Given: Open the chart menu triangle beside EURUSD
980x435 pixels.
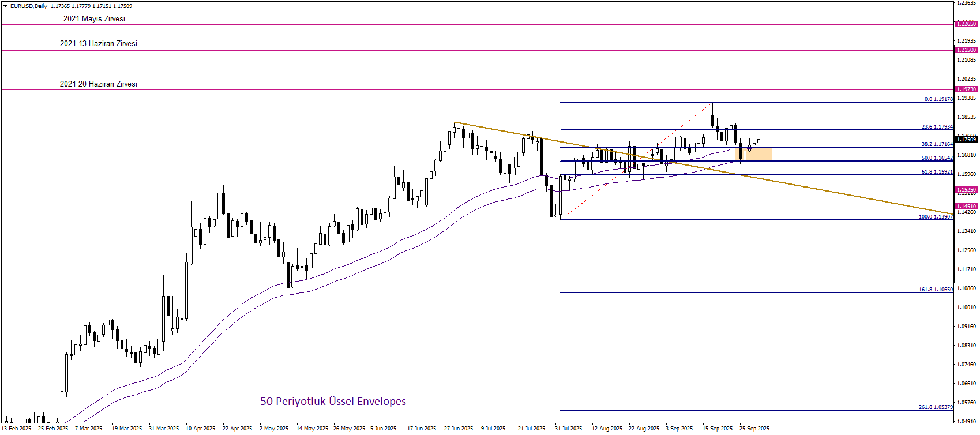Looking at the screenshot, I should coord(5,6).
